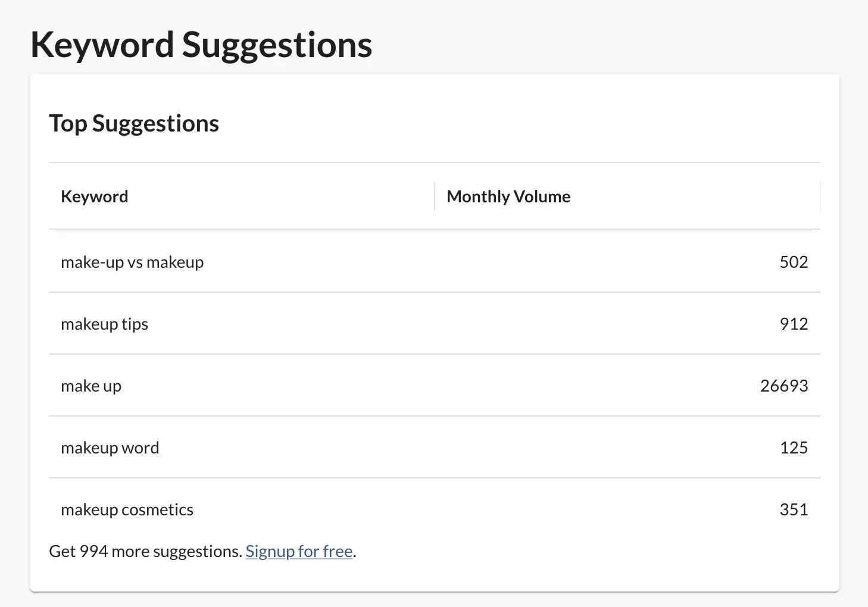Click the 912 monthly volume value
Image resolution: width=868 pixels, height=607 pixels.
point(794,324)
